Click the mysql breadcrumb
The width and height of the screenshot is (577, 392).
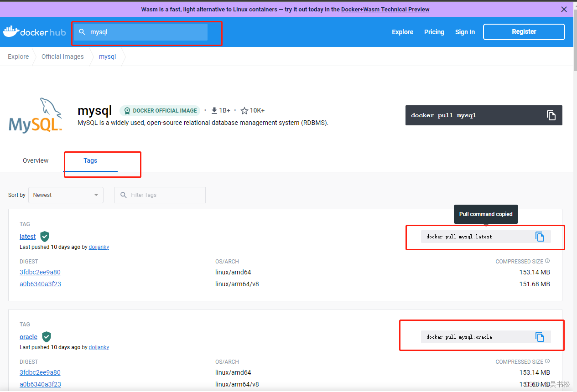(107, 57)
